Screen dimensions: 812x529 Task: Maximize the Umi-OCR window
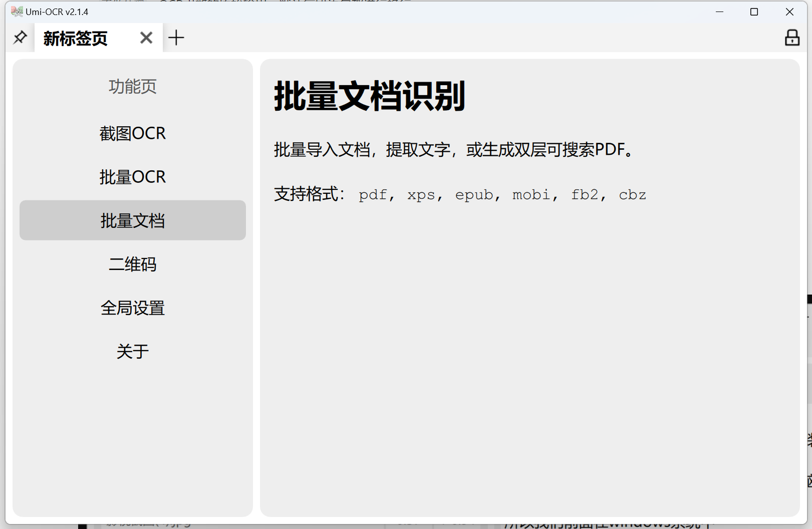(754, 12)
